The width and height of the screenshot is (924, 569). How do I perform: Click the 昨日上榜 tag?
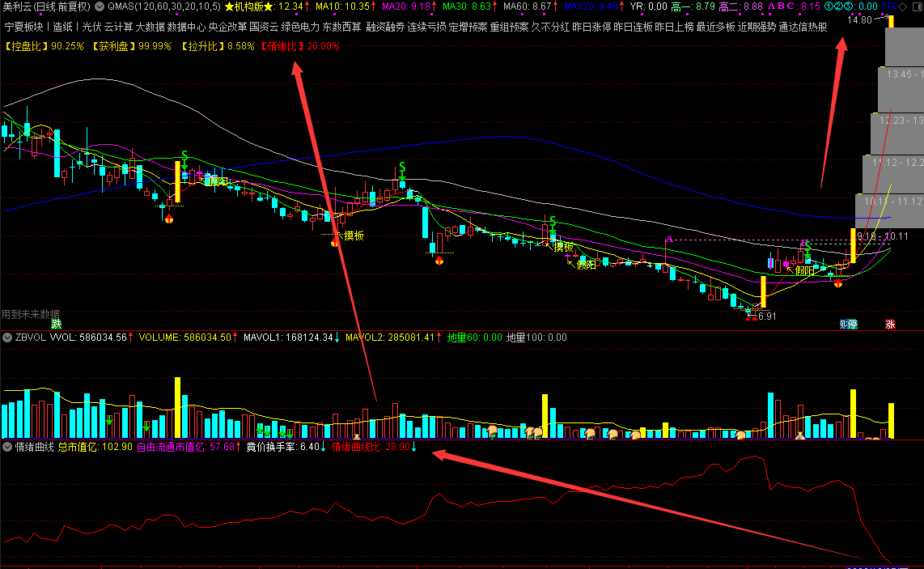674,28
